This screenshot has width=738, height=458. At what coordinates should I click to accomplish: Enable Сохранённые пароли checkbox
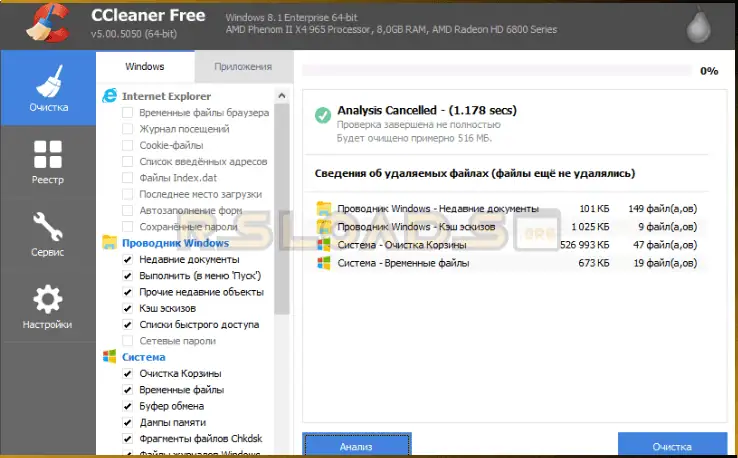127,226
